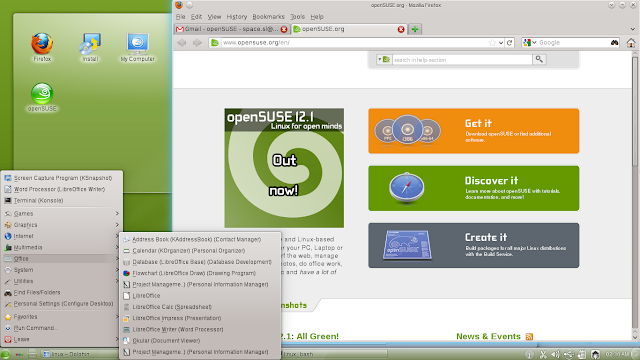The image size is (640, 360).
Task: Launch Screen Capture Program (KSnapshot)
Action: (x=62, y=178)
